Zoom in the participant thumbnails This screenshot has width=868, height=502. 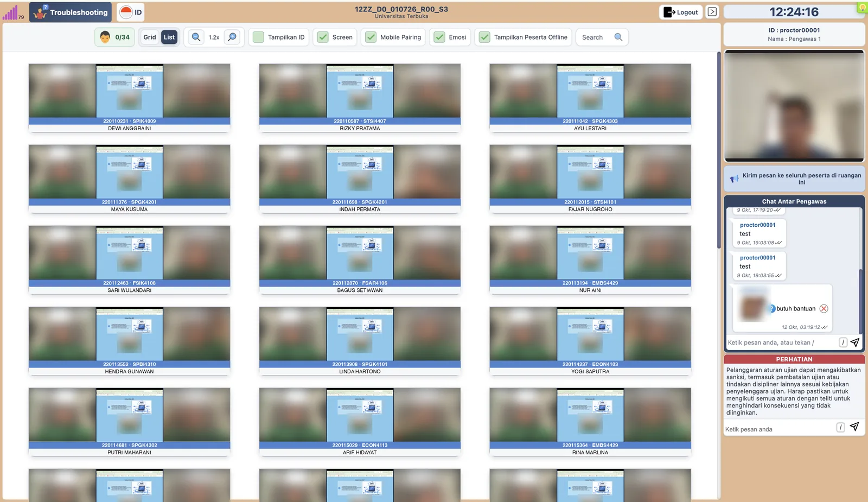point(232,37)
